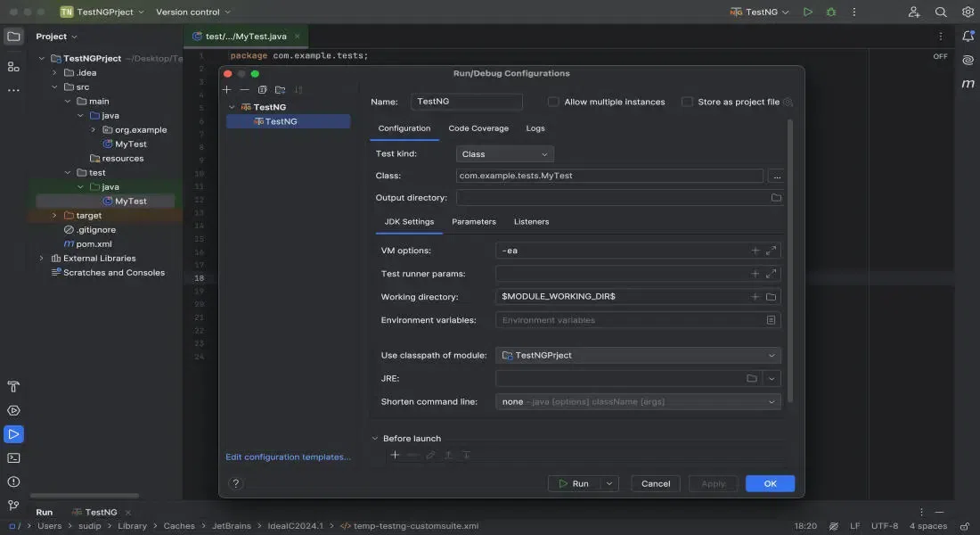The image size is (980, 535).
Task: Open the JRE dropdown arrow
Action: click(x=772, y=379)
